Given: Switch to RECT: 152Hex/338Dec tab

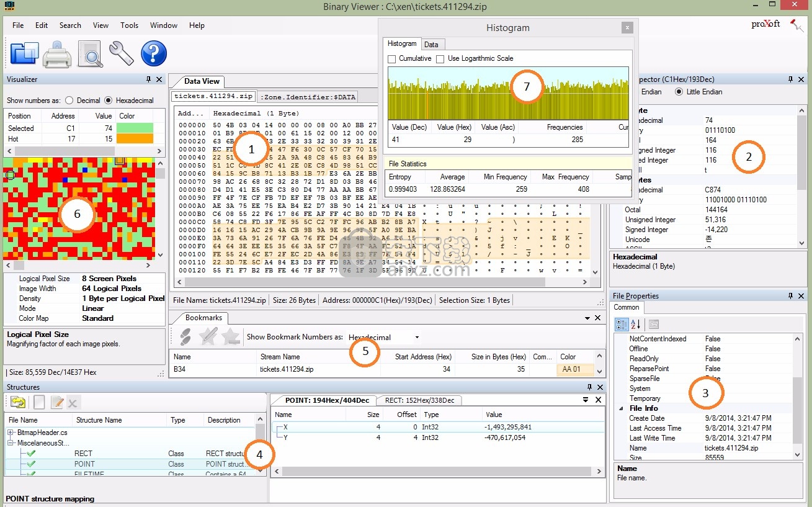Looking at the screenshot, I should point(419,400).
